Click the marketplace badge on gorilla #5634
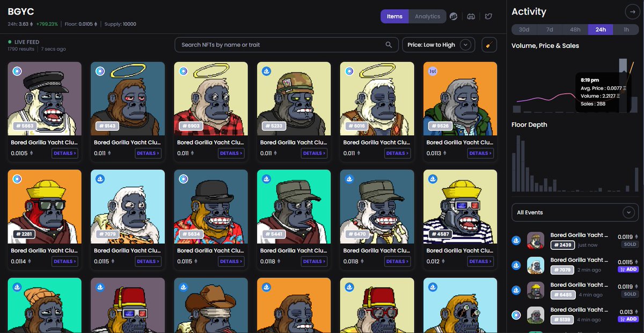Viewport: 644px width, 333px height. tap(183, 179)
